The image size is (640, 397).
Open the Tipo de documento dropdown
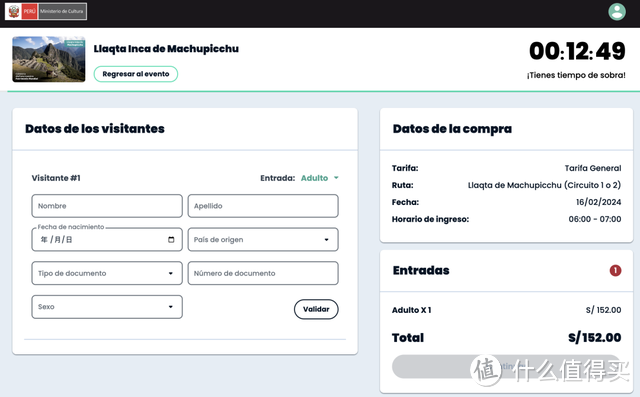click(107, 273)
